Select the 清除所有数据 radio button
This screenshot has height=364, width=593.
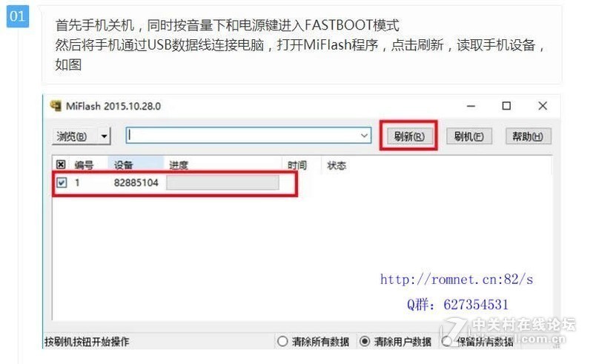(x=282, y=341)
